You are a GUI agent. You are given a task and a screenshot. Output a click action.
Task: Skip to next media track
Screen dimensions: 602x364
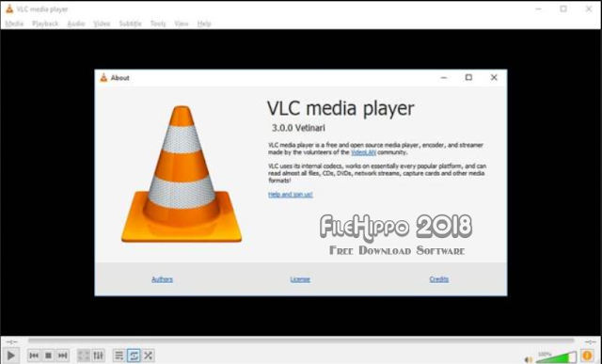click(63, 356)
